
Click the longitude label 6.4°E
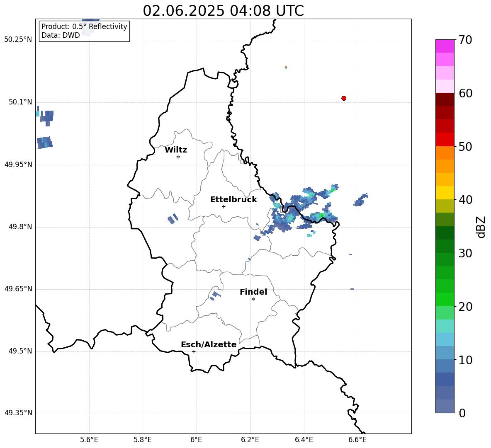tap(304, 440)
